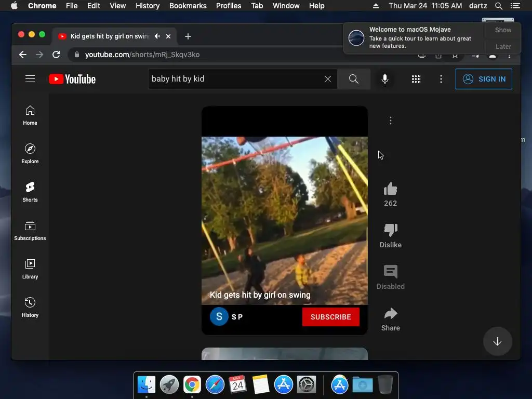The width and height of the screenshot is (532, 399).
Task: Open the short's three-dot options menu
Action: [391, 121]
